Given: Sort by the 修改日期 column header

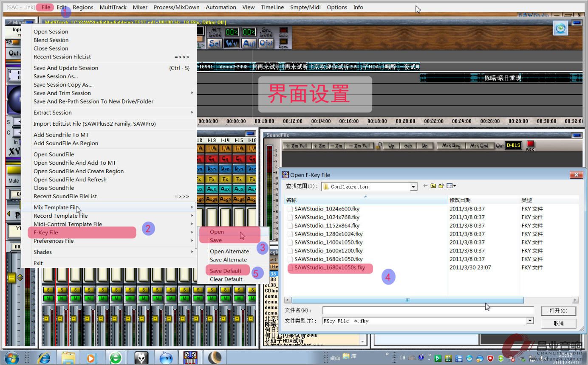Looking at the screenshot, I should tap(483, 200).
